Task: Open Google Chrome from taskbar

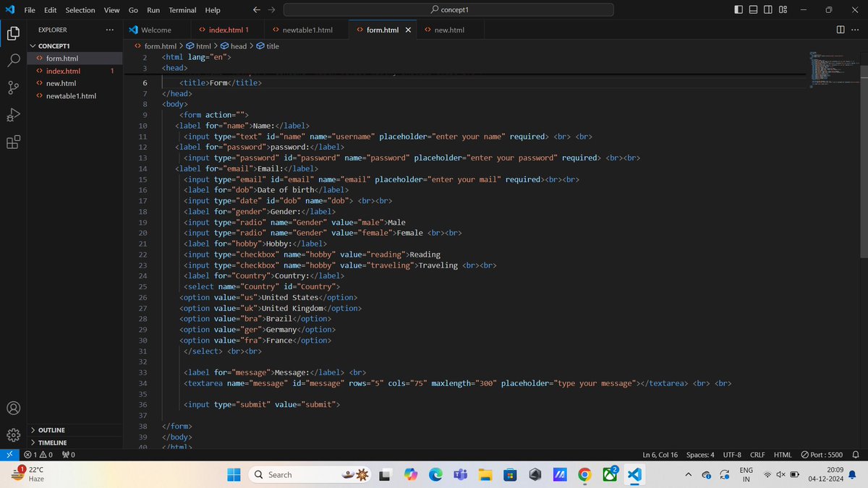Action: pyautogui.click(x=584, y=474)
